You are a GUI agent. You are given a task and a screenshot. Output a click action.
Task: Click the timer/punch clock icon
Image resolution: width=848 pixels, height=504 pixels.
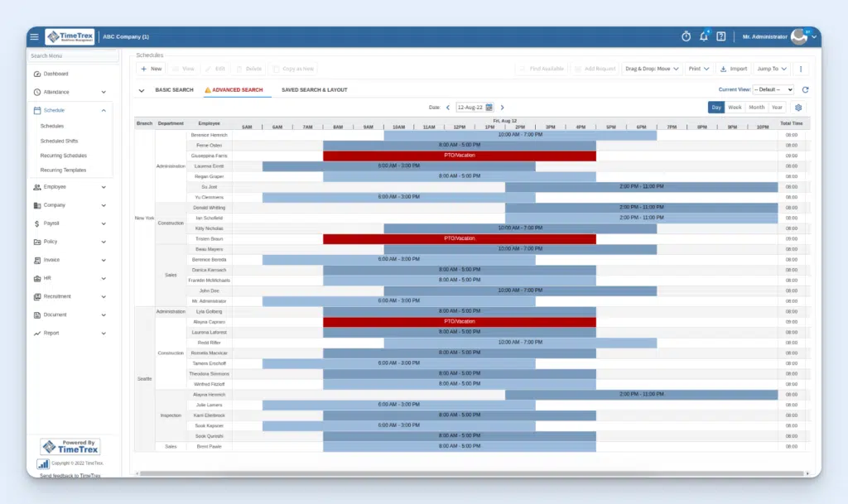(686, 36)
